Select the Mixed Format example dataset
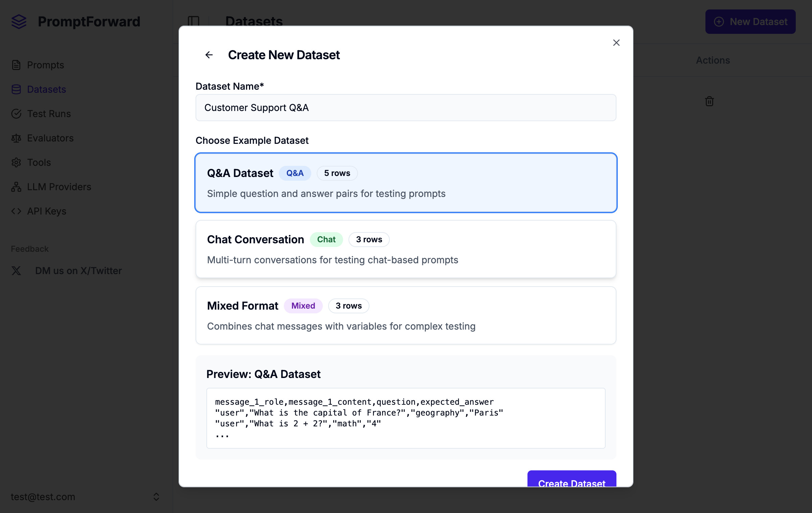The width and height of the screenshot is (812, 513). tap(406, 315)
